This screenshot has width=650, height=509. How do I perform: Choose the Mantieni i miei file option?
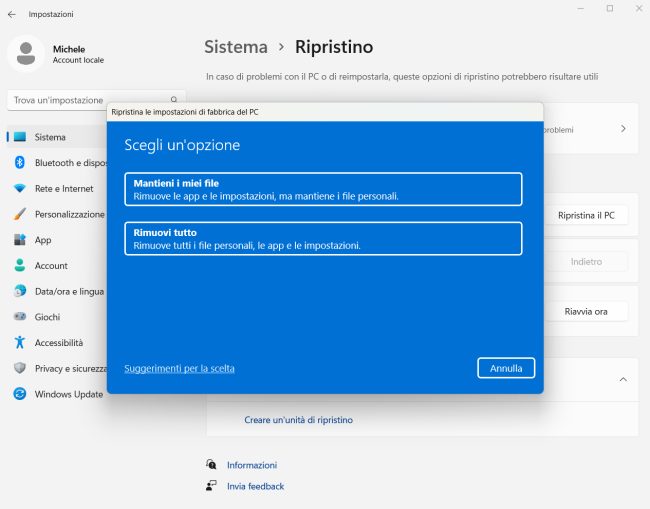323,189
